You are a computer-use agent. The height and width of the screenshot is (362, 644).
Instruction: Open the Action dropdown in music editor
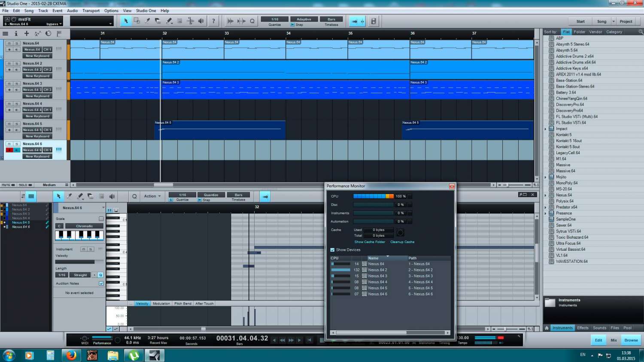(x=152, y=196)
